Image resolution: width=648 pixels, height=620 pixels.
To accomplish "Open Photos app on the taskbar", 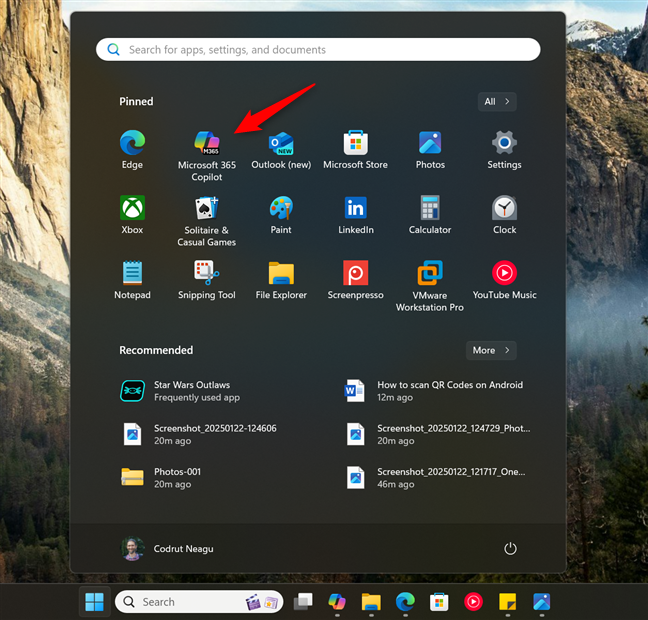I will [x=542, y=602].
